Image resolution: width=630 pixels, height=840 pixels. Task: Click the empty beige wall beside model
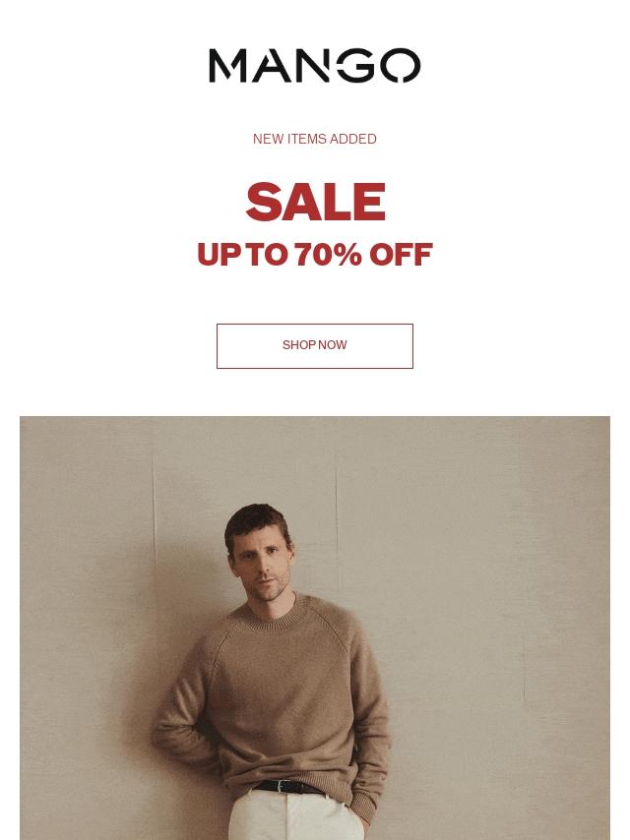[x=482, y=589]
